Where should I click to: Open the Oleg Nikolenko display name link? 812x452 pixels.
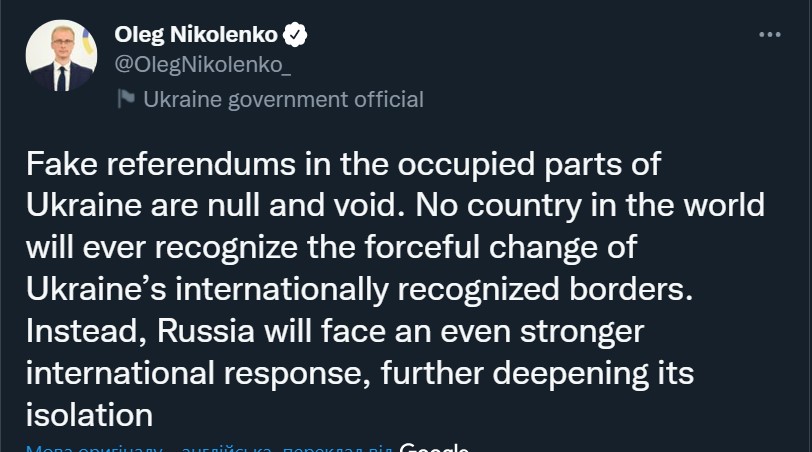coord(196,35)
